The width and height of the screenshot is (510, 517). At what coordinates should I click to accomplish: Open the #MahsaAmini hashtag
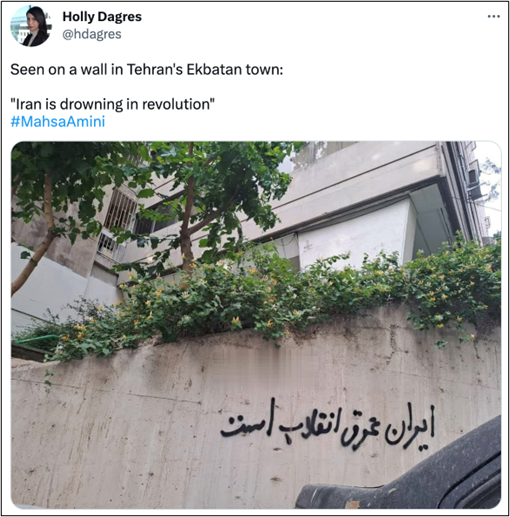click(x=58, y=121)
